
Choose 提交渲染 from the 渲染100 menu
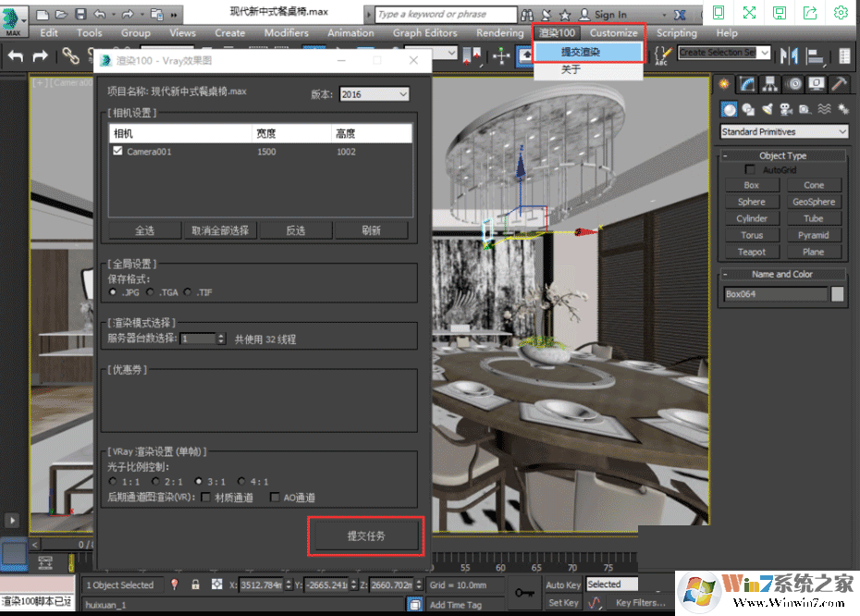point(587,52)
